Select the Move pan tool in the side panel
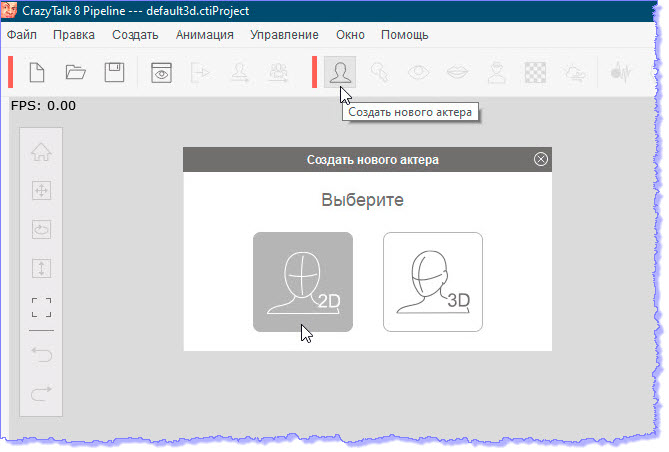 (x=41, y=190)
